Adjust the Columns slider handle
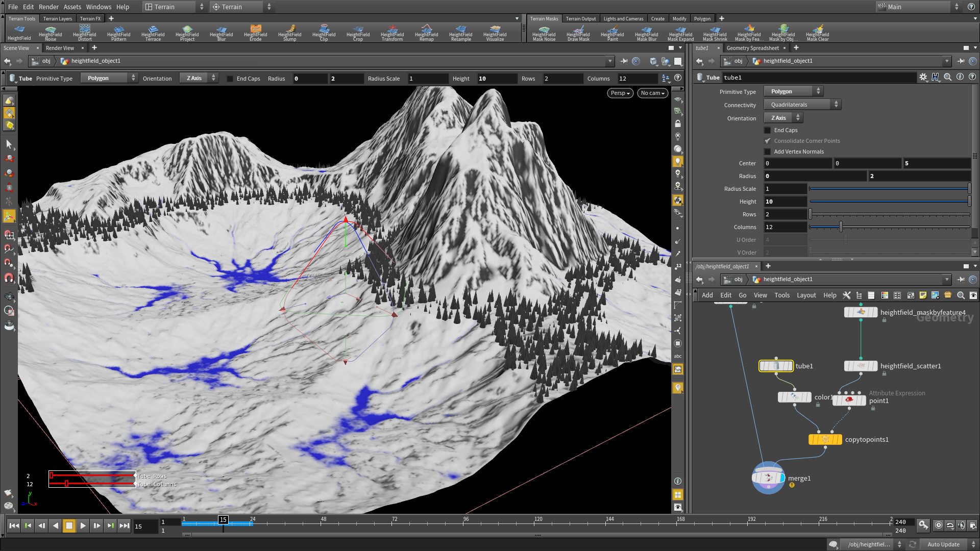The height and width of the screenshot is (551, 980). (x=841, y=227)
